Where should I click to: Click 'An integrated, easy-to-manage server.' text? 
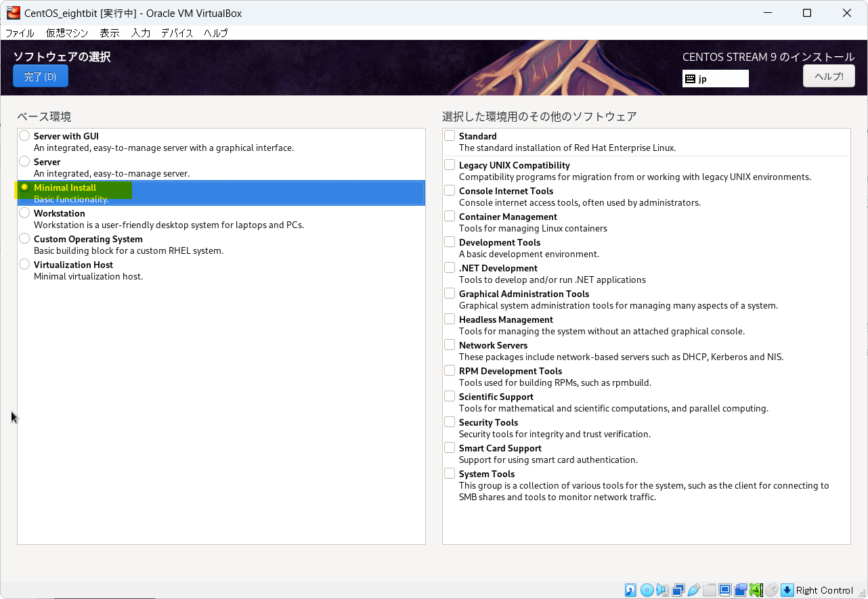112,173
